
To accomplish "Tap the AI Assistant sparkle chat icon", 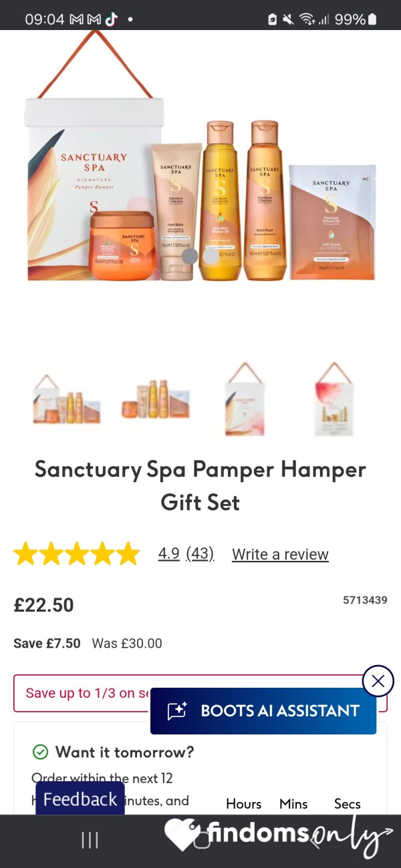I will coord(177,711).
